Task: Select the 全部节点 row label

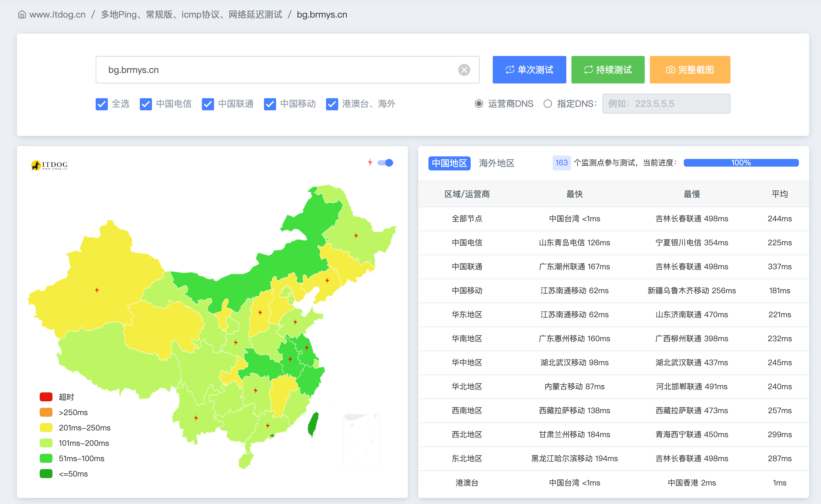Action: (467, 219)
